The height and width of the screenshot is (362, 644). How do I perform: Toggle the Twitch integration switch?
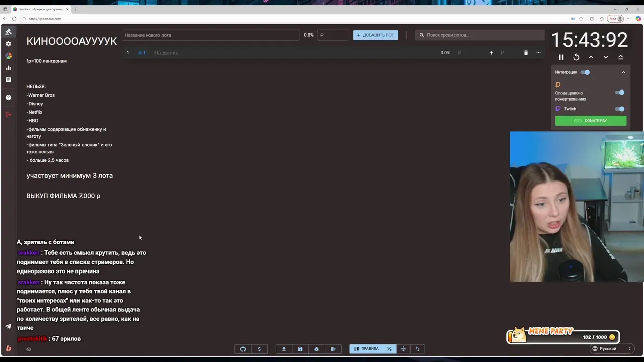coord(620,109)
